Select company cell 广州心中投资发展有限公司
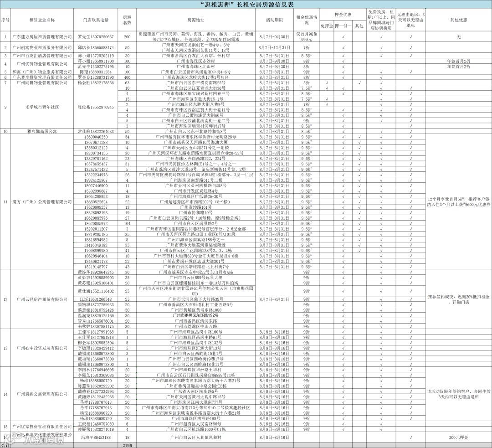492x448 pixels. tap(42, 348)
